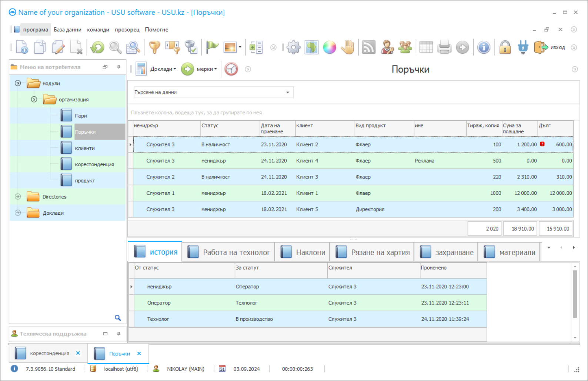Open the База данни menu
Image resolution: width=588 pixels, height=381 pixels.
[67, 30]
